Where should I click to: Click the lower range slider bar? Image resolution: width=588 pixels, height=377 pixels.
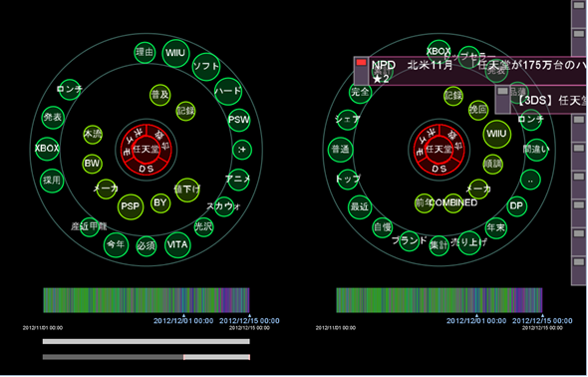(x=147, y=357)
